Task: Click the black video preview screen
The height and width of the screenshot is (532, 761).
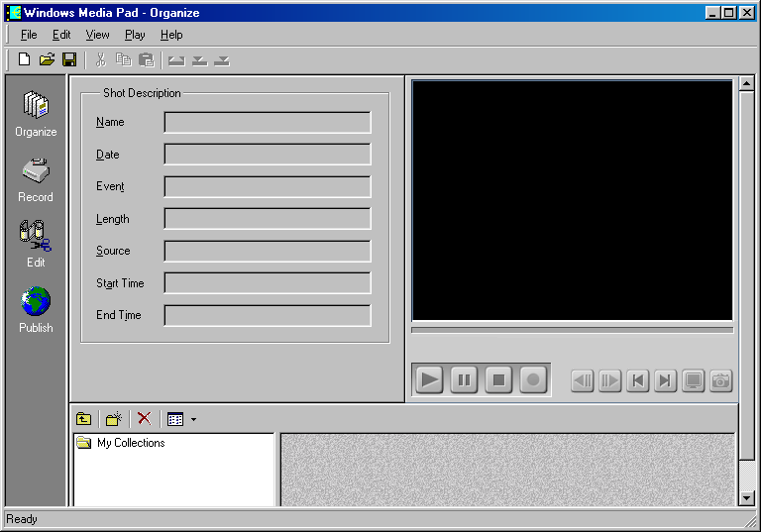Action: [x=572, y=200]
